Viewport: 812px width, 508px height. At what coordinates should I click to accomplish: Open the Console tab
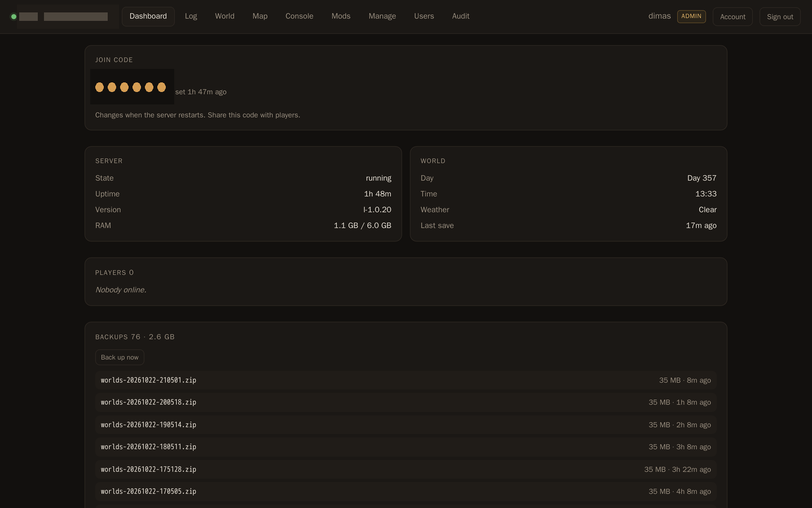click(x=299, y=16)
